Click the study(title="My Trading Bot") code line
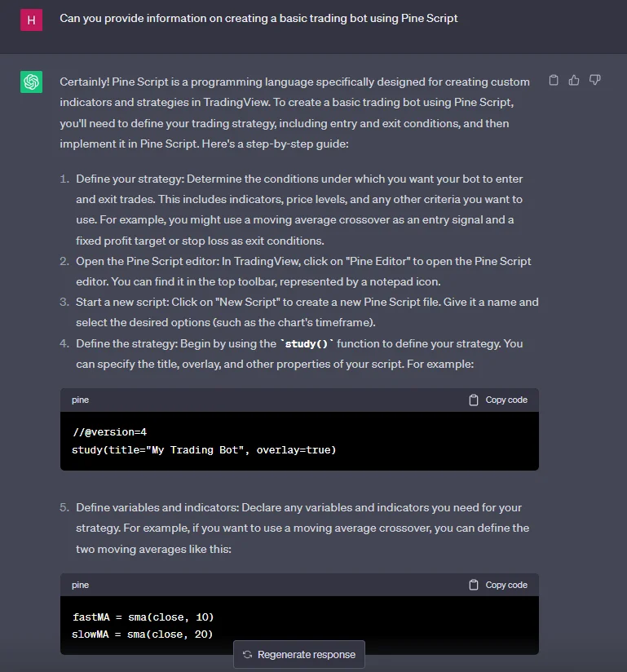The width and height of the screenshot is (627, 672). [204, 449]
